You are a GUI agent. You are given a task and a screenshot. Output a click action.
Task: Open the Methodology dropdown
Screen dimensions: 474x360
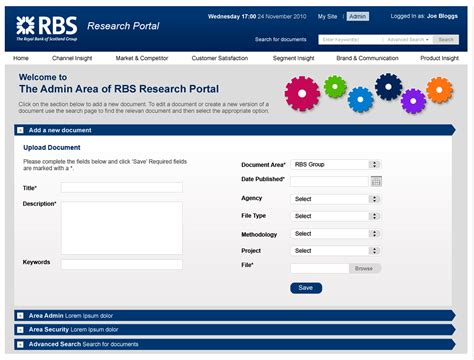[x=336, y=234]
